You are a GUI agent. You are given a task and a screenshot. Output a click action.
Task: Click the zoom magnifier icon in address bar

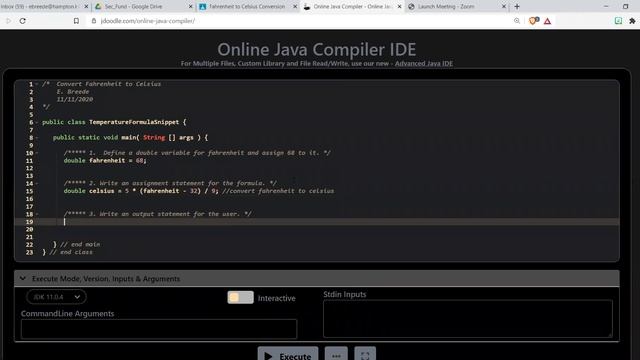coord(517,21)
